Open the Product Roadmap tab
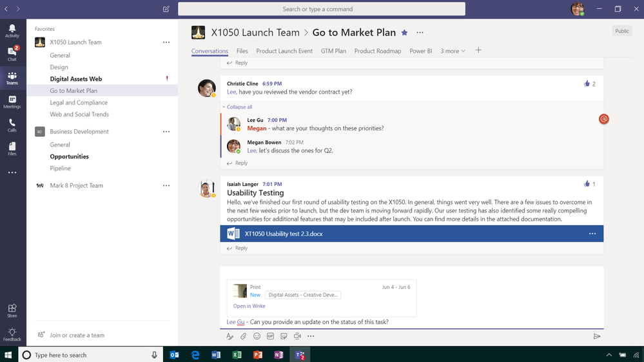The image size is (644, 362). 378,51
